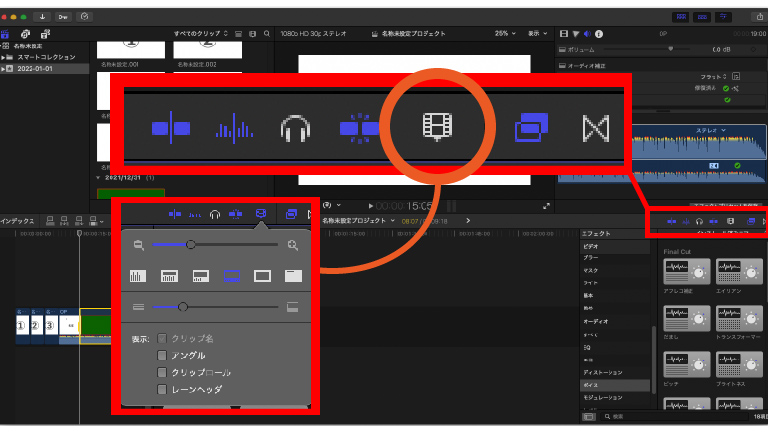Click the share export button
The width and height of the screenshot is (768, 432).
pyautogui.click(x=760, y=17)
